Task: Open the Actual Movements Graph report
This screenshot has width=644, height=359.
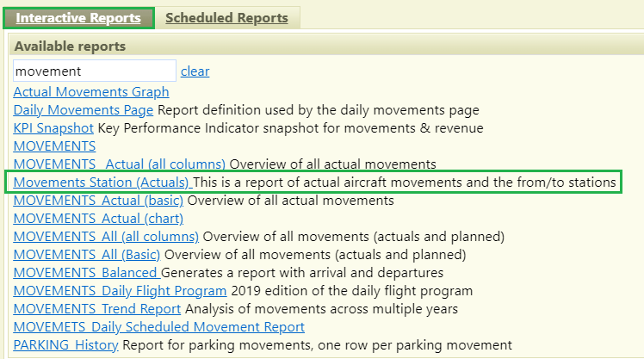Action: click(x=91, y=91)
